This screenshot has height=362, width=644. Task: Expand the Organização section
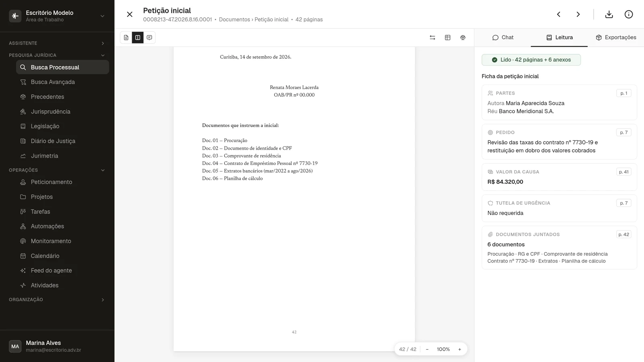pyautogui.click(x=57, y=300)
